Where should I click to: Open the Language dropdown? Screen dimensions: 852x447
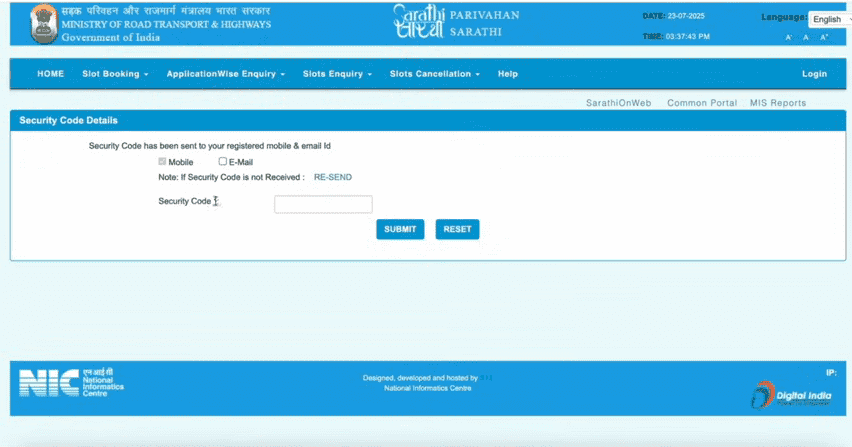coord(828,19)
